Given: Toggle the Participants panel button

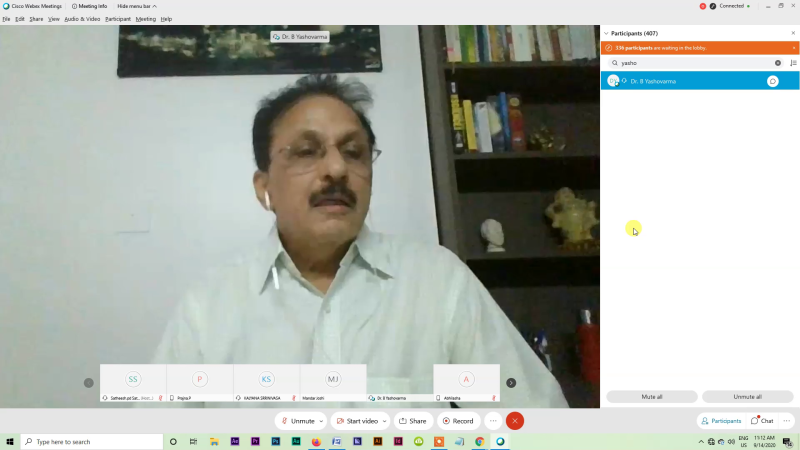Looking at the screenshot, I should pos(721,421).
